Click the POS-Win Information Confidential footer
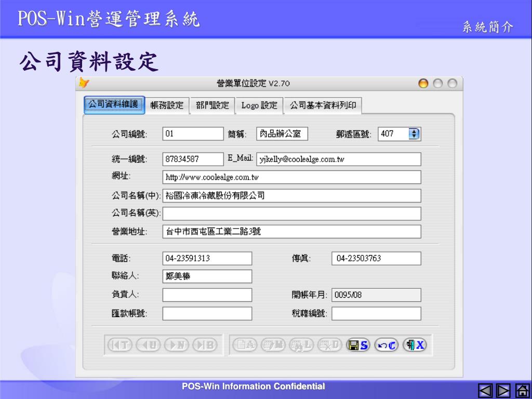Screen dimensions: 532x399 [254, 386]
